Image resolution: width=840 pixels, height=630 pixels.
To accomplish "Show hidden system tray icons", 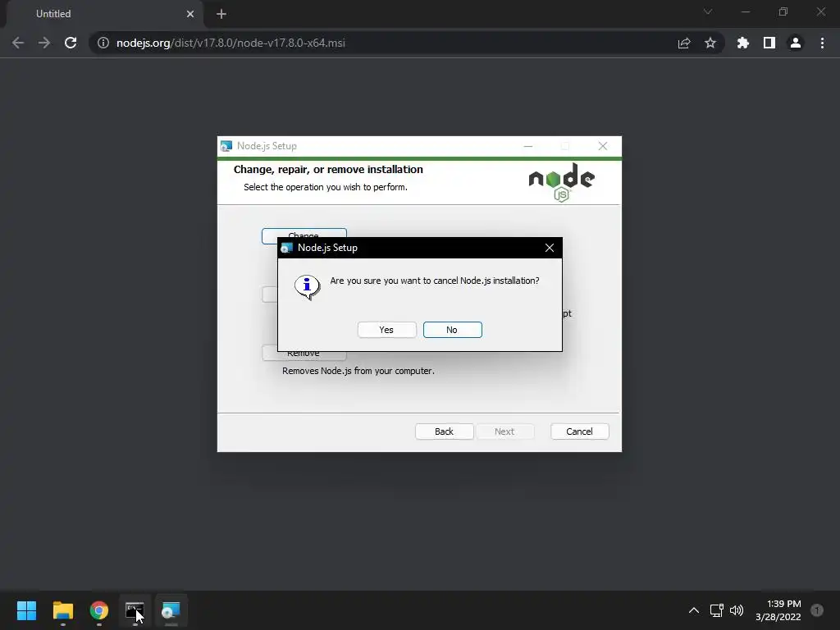I will click(x=694, y=610).
